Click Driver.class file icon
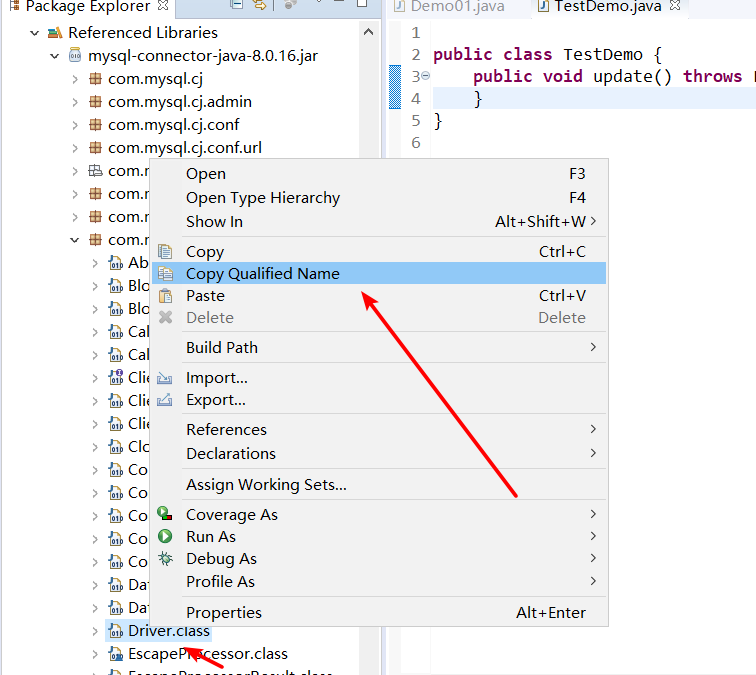The width and height of the screenshot is (756, 675). (x=115, y=630)
